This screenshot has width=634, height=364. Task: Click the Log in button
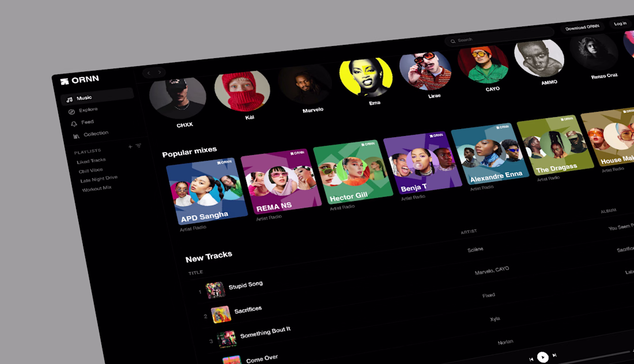(x=620, y=24)
